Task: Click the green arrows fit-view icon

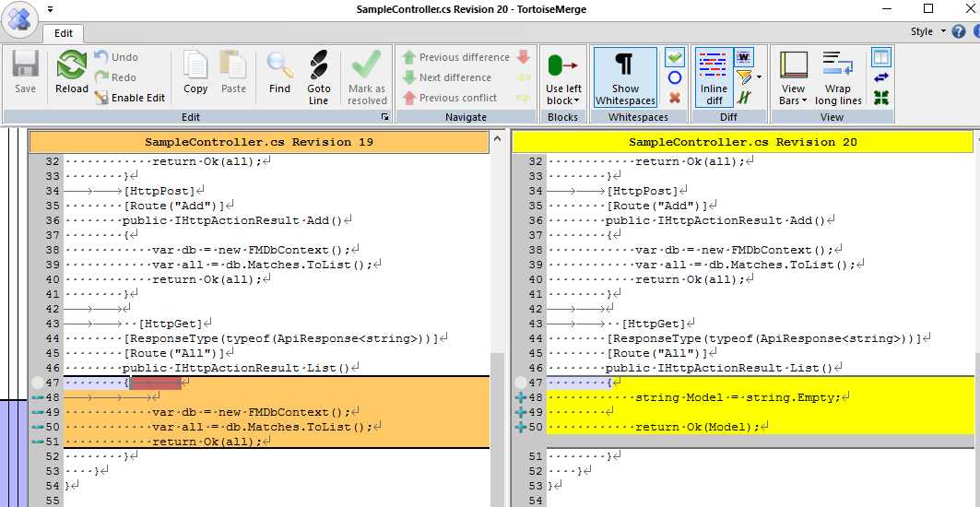Action: [880, 98]
